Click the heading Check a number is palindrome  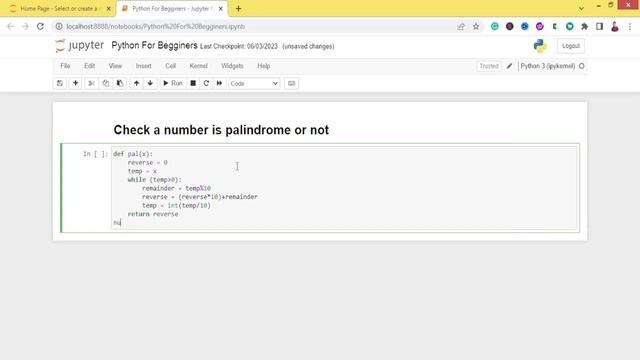coord(221,130)
